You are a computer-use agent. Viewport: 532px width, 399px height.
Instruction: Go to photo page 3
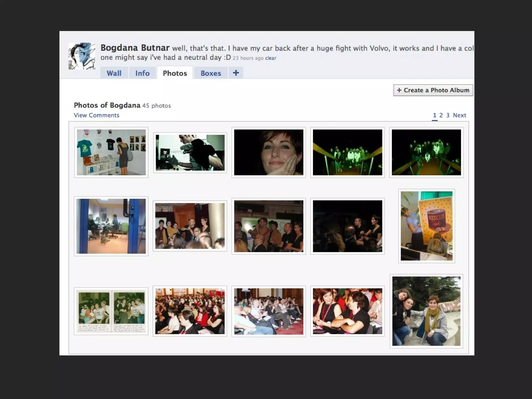click(448, 115)
